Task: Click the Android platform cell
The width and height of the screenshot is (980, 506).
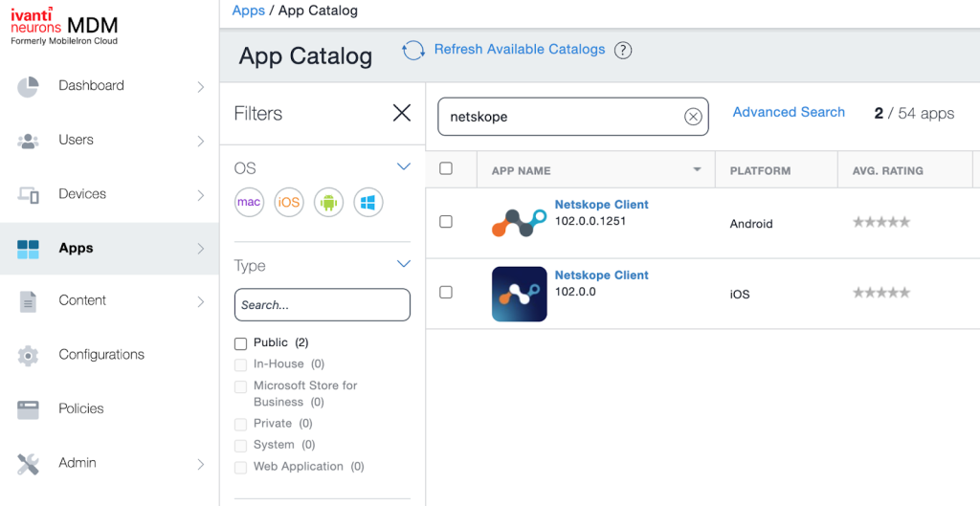Action: point(751,224)
